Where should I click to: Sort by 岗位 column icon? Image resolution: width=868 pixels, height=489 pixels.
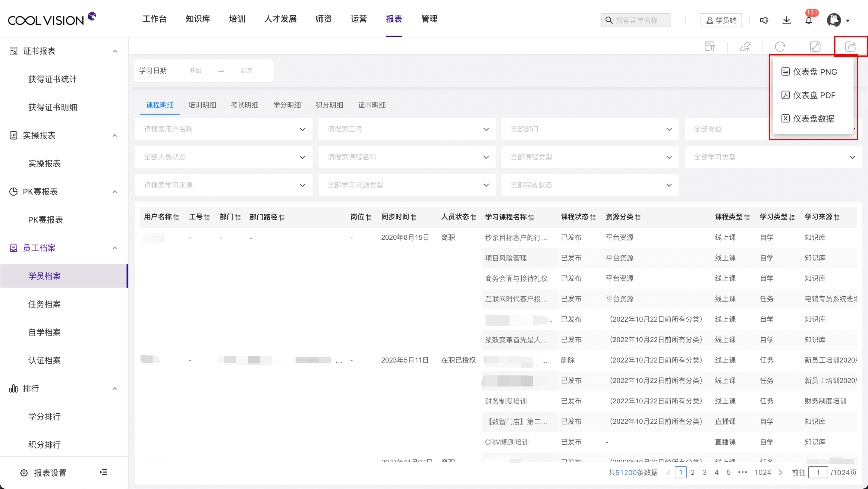[369, 217]
